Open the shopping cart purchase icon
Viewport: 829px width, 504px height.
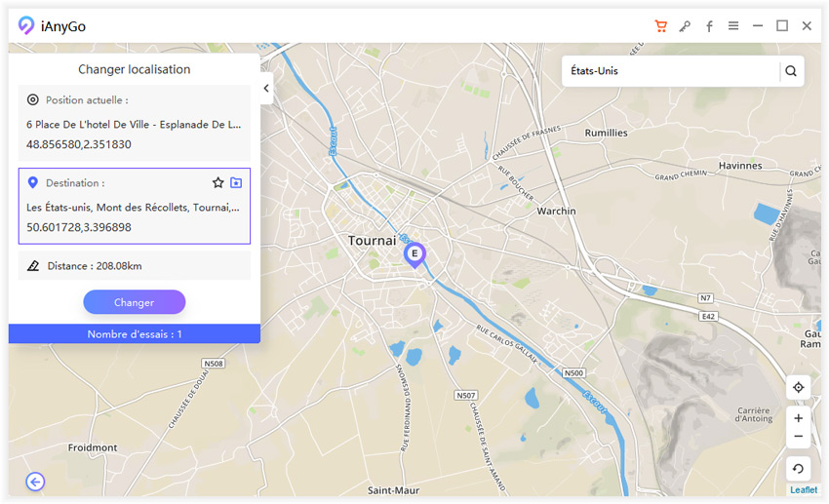click(660, 26)
